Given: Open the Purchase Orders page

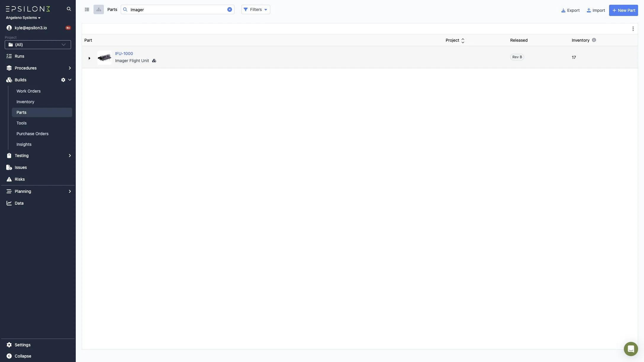Looking at the screenshot, I should 33,134.
